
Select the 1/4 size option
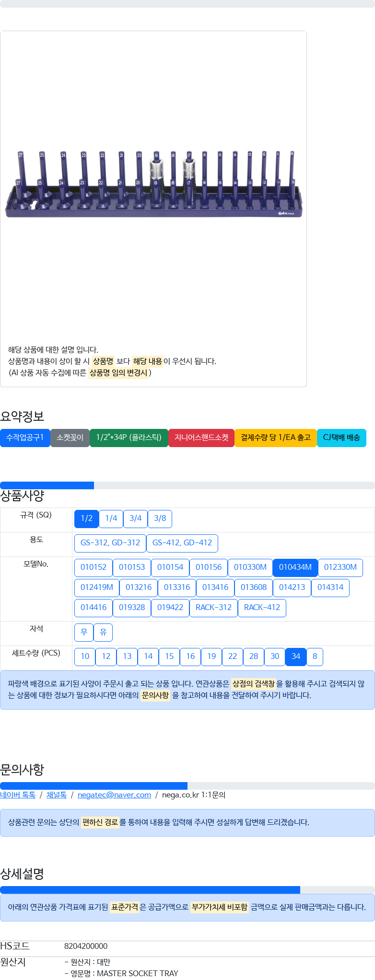[x=111, y=519]
